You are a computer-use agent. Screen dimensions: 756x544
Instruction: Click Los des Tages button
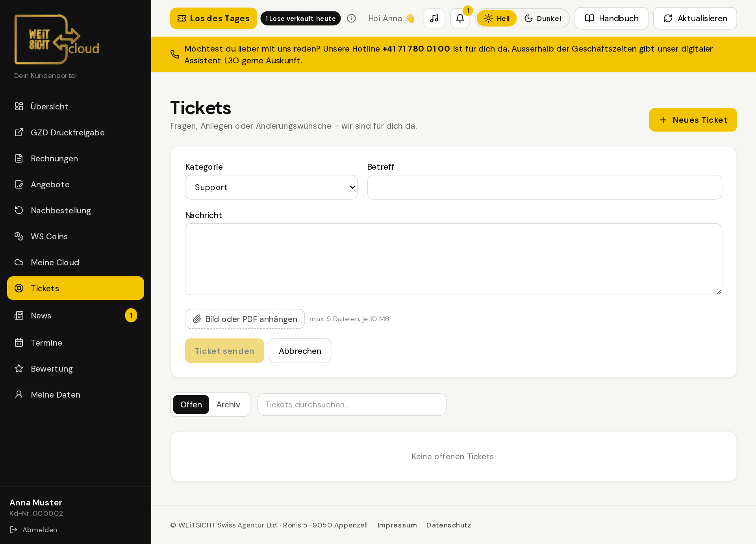(x=213, y=19)
